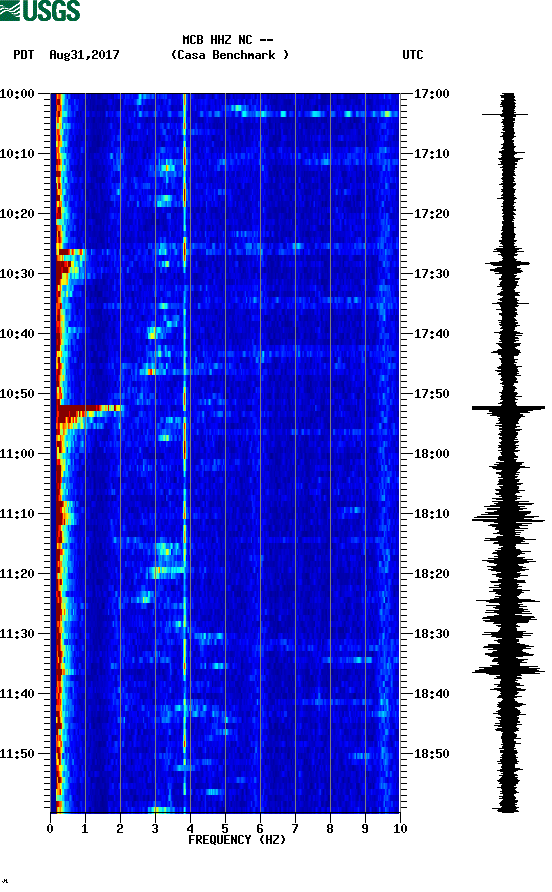Click the seismogram burst near 18:11 UTC
The width and height of the screenshot is (552, 892).
508,518
